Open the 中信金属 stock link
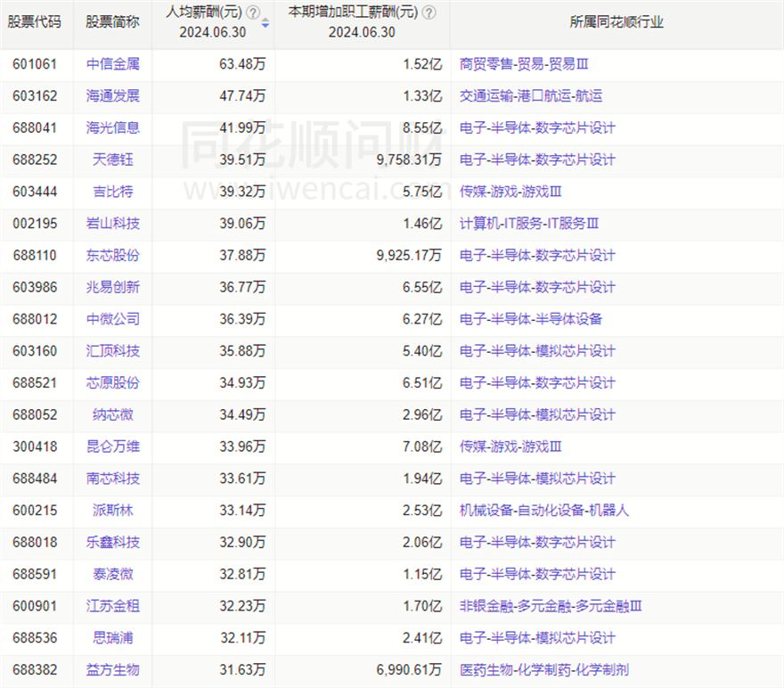The width and height of the screenshot is (784, 688). click(x=113, y=64)
